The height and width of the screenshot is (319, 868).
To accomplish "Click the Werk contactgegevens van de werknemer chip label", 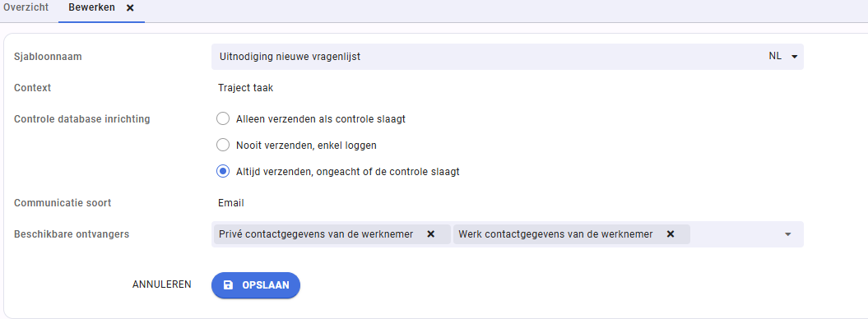I will click(x=556, y=234).
